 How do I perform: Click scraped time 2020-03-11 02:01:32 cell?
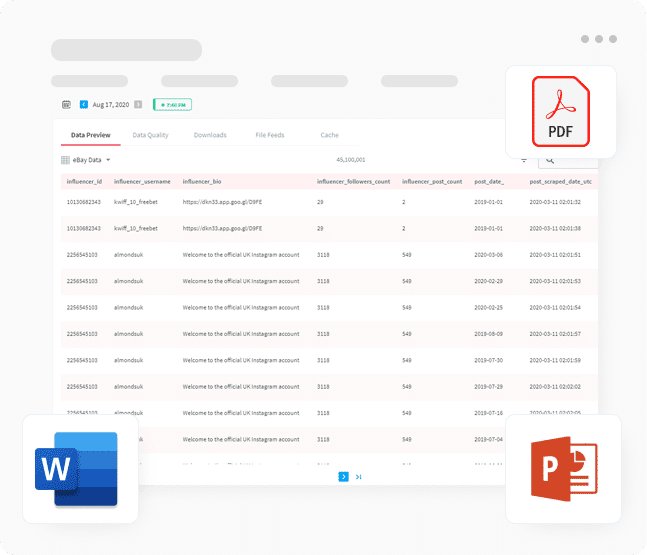coord(555,202)
